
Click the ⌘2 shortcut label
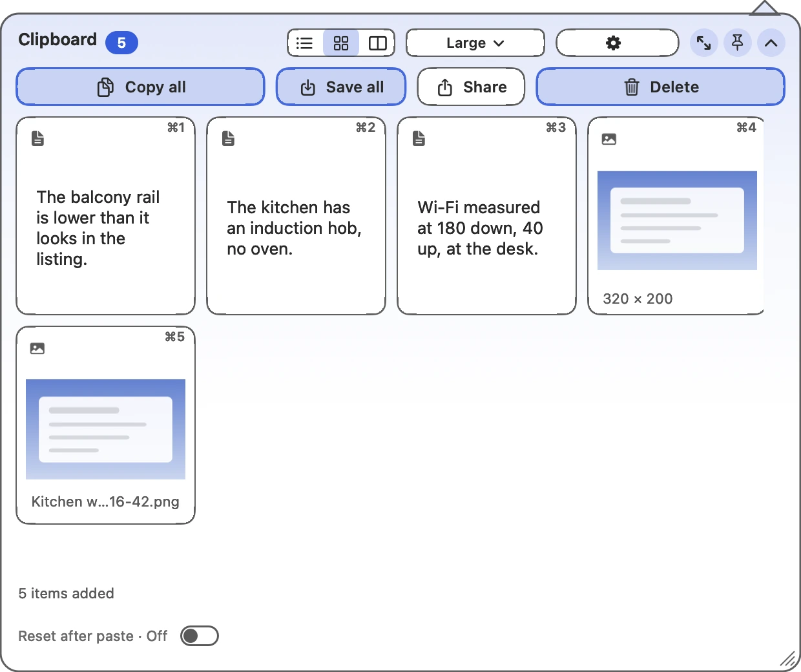click(x=366, y=127)
